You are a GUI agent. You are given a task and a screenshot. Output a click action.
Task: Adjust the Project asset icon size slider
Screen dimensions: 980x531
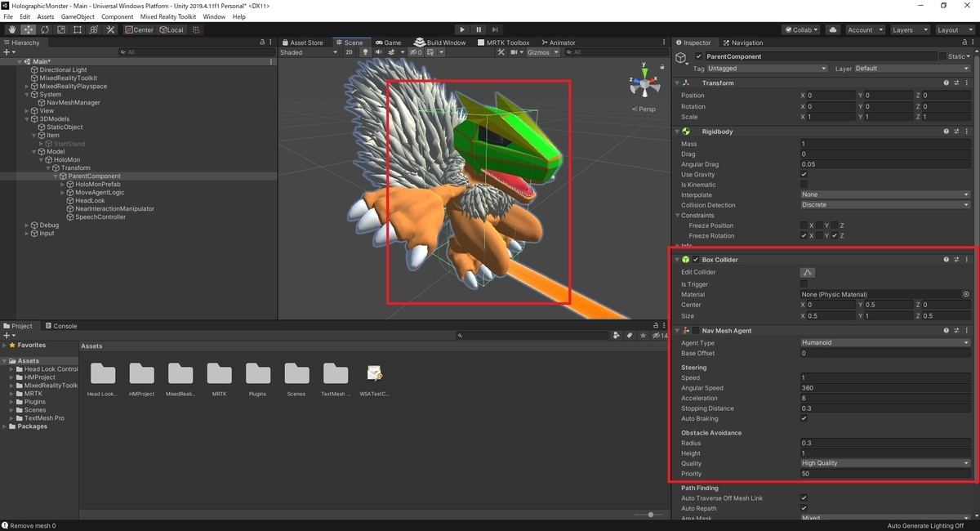(x=650, y=515)
